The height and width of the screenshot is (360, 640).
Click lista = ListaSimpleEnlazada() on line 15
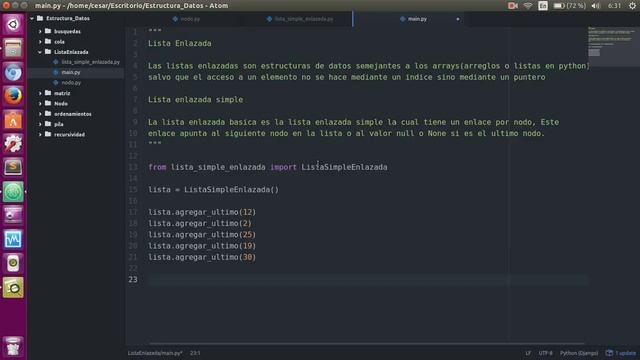(x=213, y=190)
